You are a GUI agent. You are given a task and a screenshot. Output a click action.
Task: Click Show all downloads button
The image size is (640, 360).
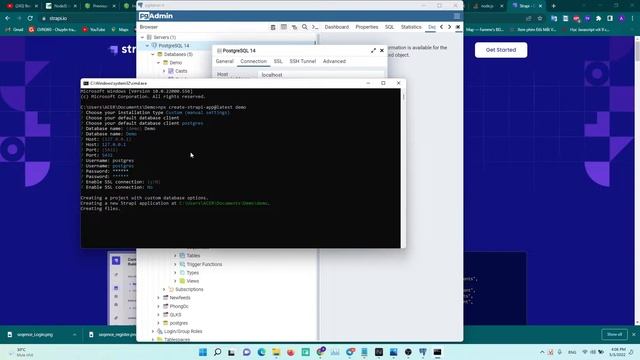tap(614, 334)
